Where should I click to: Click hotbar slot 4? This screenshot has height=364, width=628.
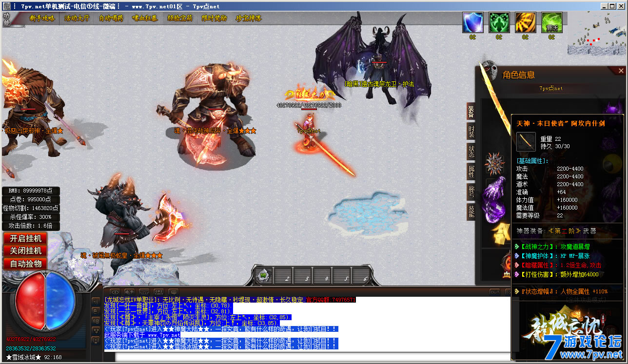click(322, 275)
